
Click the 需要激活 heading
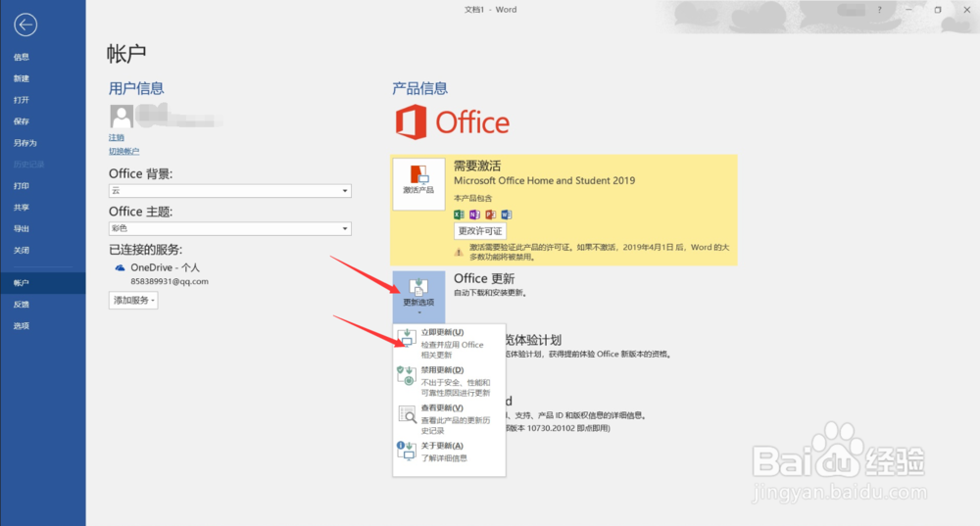(x=477, y=167)
